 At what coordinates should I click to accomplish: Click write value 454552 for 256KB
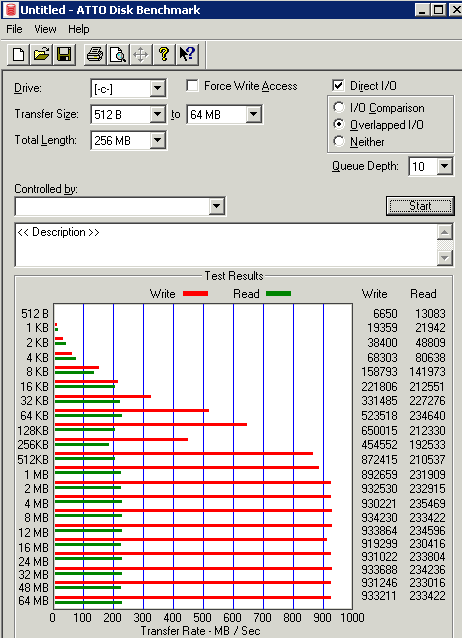tap(379, 445)
